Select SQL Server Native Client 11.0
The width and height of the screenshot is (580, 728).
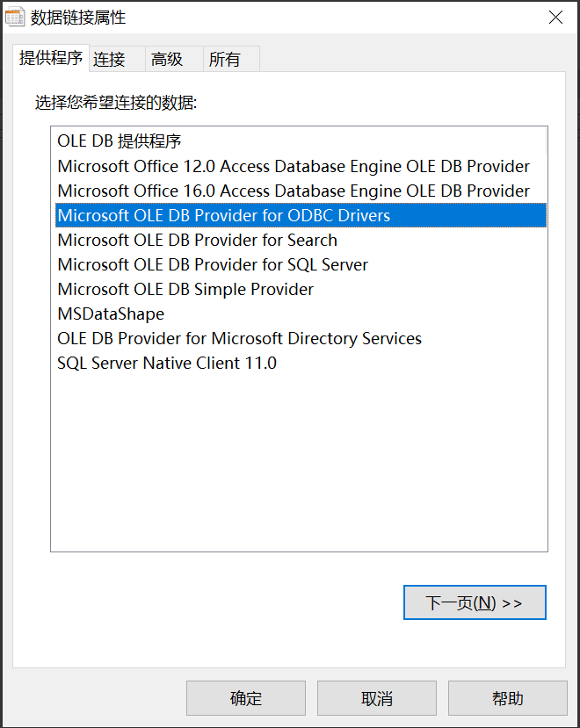167,363
